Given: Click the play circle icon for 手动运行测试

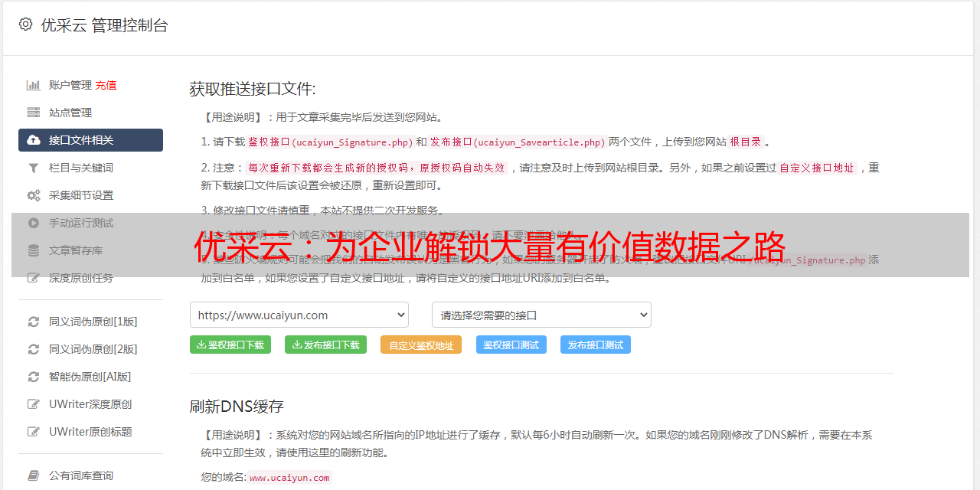Looking at the screenshot, I should tap(34, 223).
